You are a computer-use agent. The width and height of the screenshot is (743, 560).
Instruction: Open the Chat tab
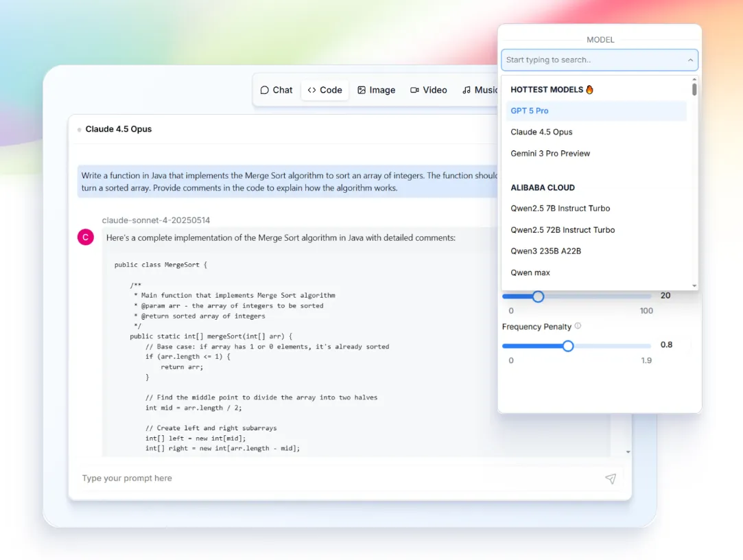click(276, 90)
